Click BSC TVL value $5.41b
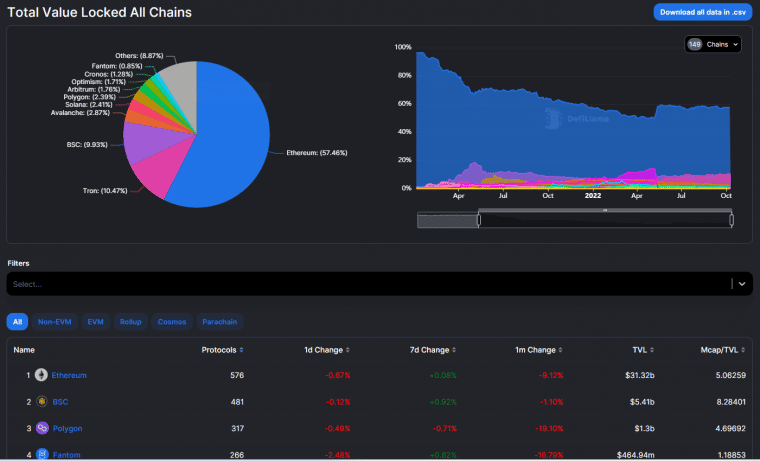This screenshot has height=461, width=760. (642, 402)
